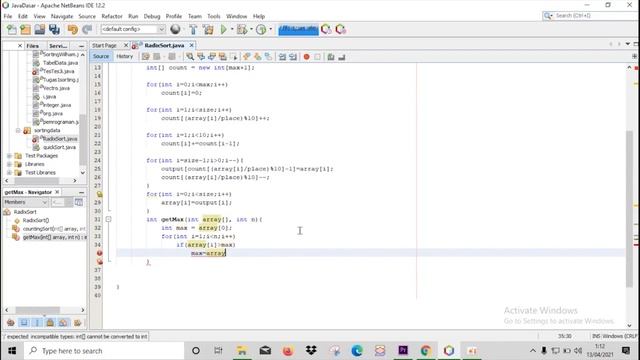Click the Save All toolbar icon
Screen dimensions: 640x360
[x=54, y=29]
